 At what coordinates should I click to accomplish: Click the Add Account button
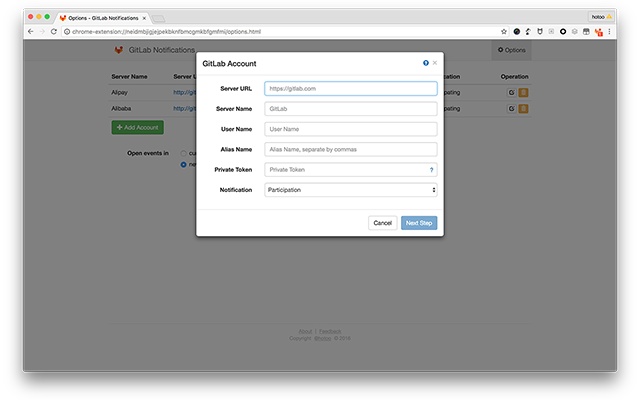138,127
